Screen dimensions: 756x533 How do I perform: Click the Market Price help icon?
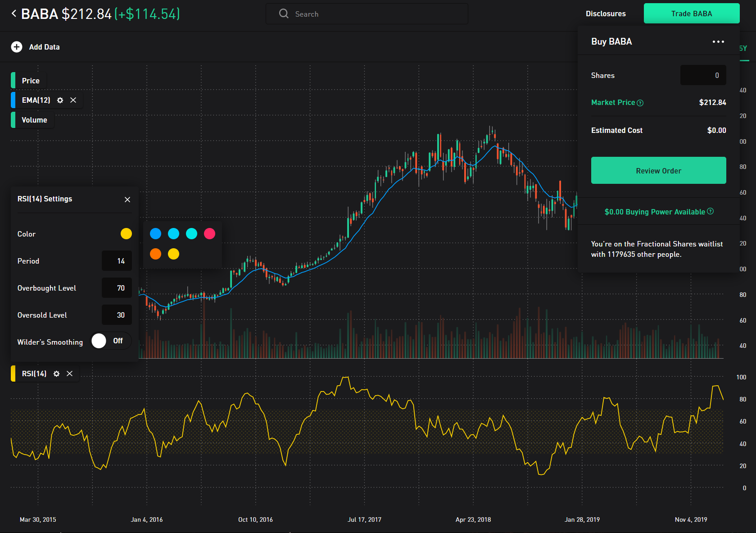pyautogui.click(x=640, y=103)
